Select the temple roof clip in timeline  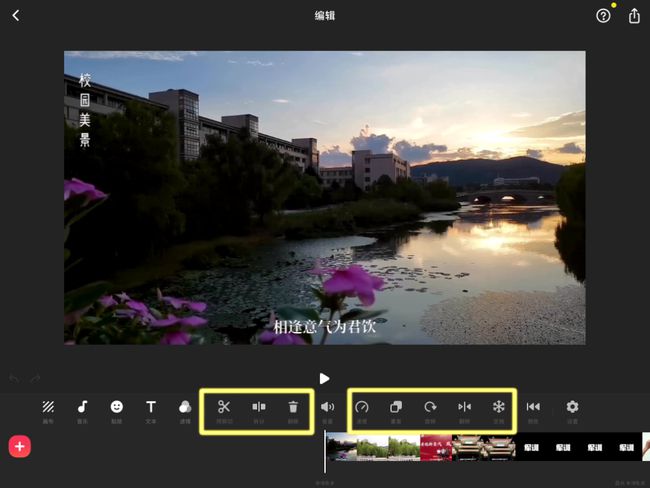[x=484, y=447]
